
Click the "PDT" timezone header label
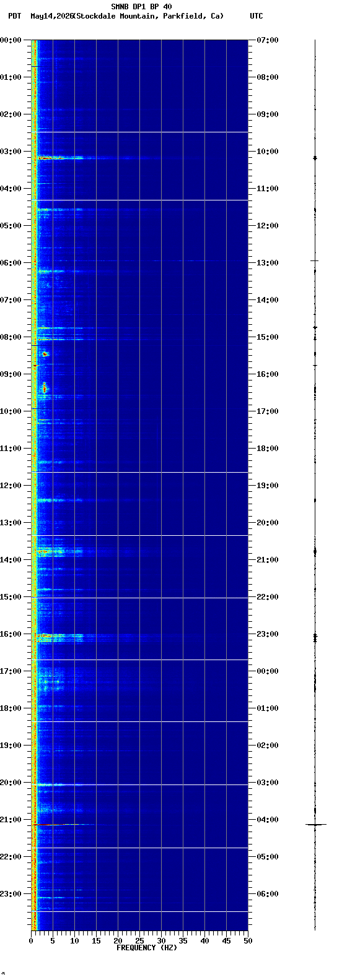pyautogui.click(x=14, y=16)
